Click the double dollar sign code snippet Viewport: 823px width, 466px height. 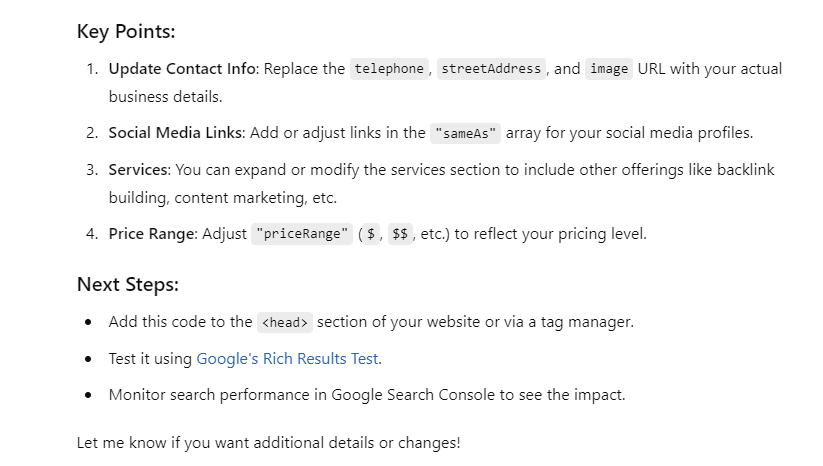(x=400, y=234)
